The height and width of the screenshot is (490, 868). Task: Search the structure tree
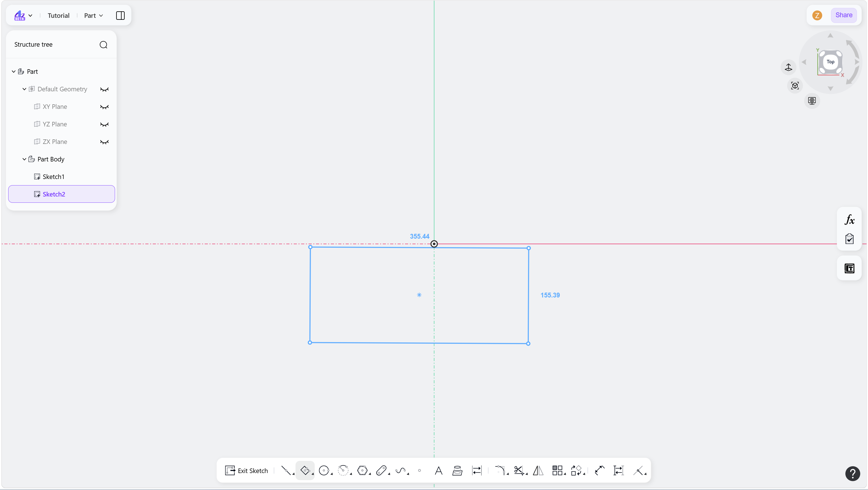[x=103, y=44]
